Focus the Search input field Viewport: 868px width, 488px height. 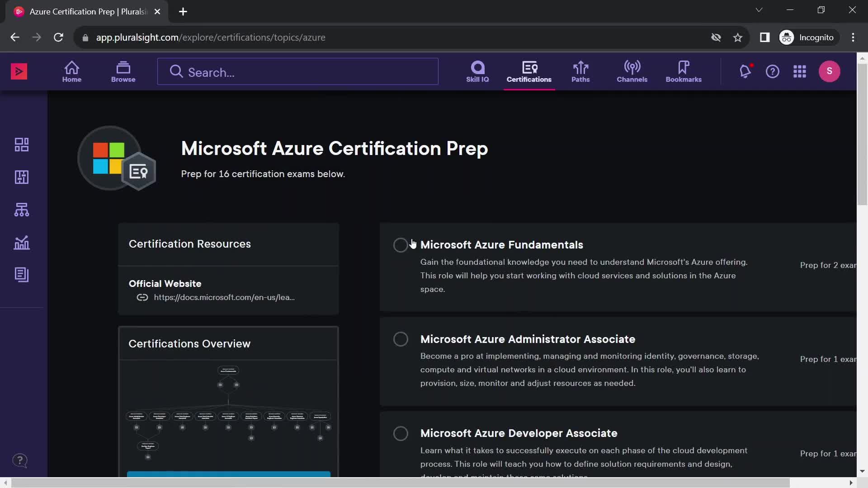click(298, 71)
